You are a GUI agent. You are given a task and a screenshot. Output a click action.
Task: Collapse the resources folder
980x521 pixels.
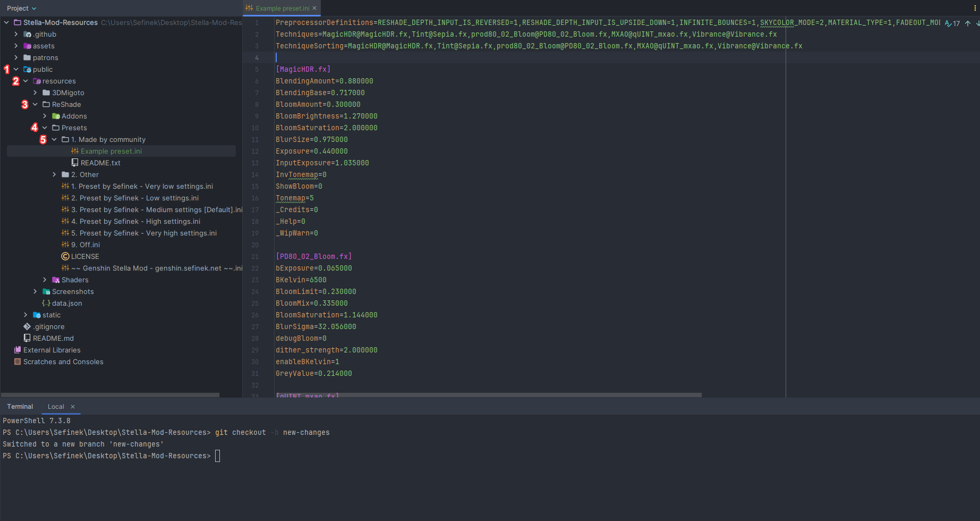25,81
